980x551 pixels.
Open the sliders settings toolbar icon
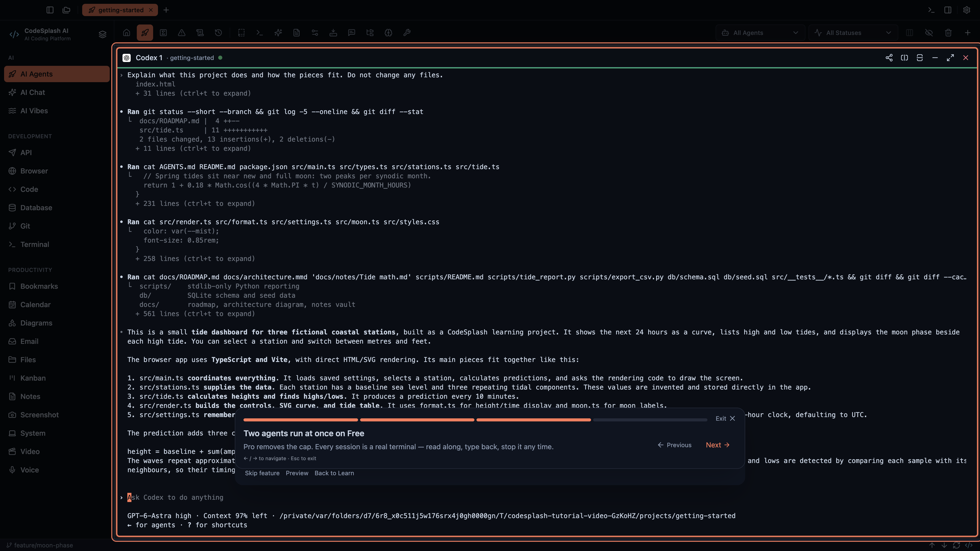pos(315,33)
